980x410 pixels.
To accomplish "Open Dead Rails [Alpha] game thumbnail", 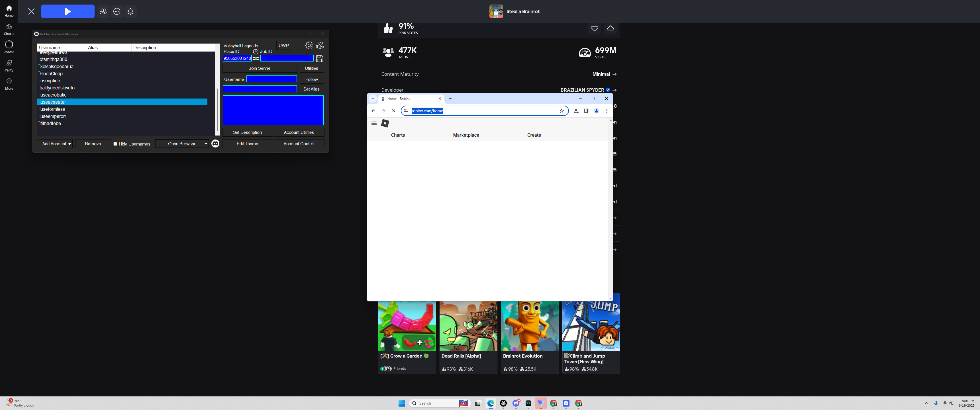I will 468,326.
